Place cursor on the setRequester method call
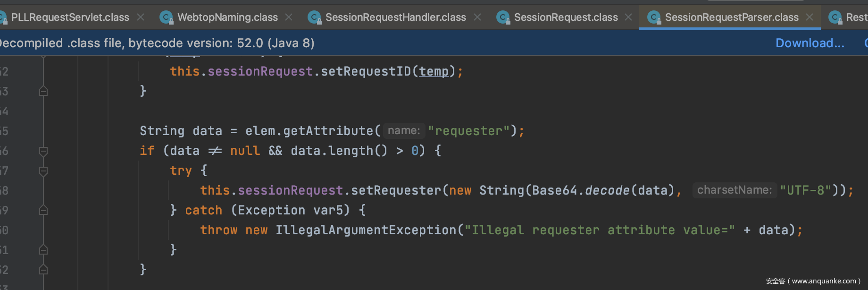 [395, 190]
